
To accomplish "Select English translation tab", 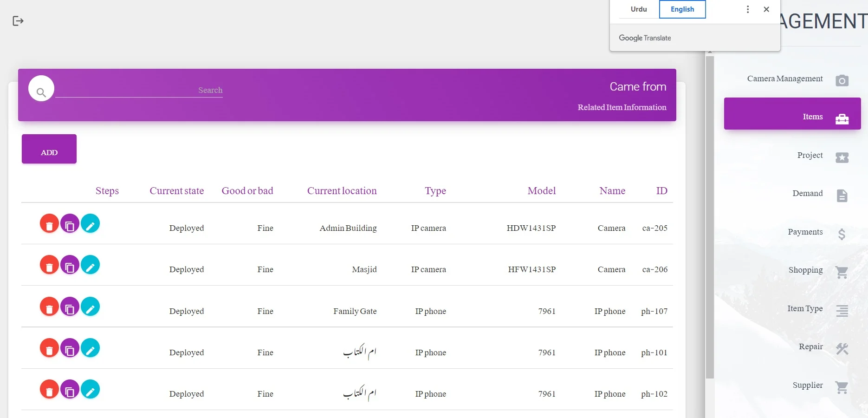I will point(682,9).
